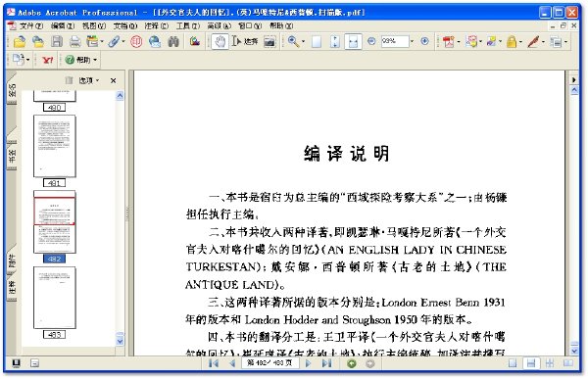Open the 视图(V) View menu

click(94, 25)
